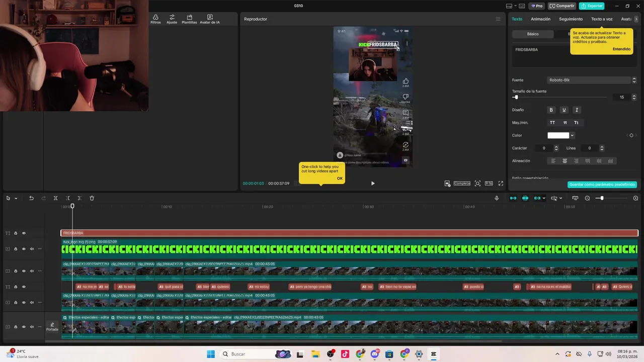Switch to the Animación tab
The width and height of the screenshot is (644, 362).
click(x=540, y=19)
